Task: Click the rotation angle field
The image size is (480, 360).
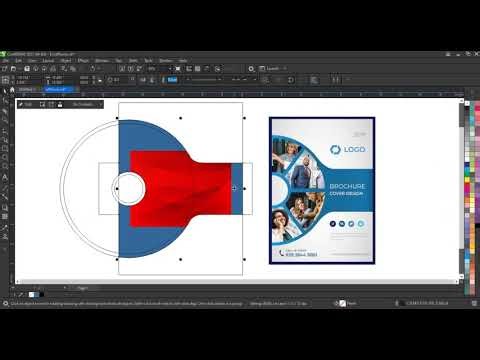Action: pos(120,80)
